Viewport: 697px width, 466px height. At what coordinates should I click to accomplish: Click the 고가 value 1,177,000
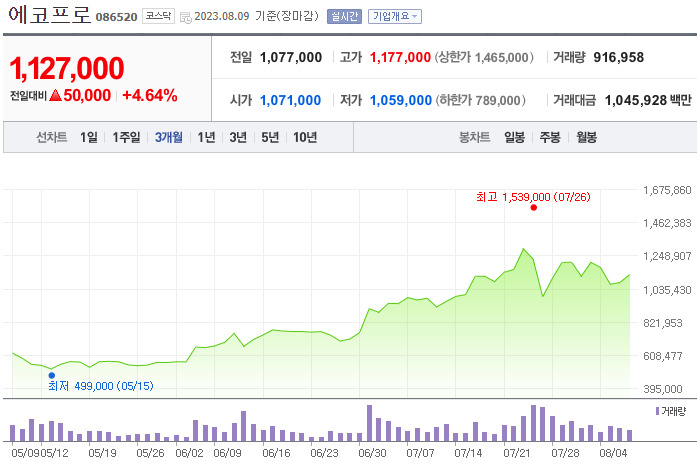click(400, 57)
